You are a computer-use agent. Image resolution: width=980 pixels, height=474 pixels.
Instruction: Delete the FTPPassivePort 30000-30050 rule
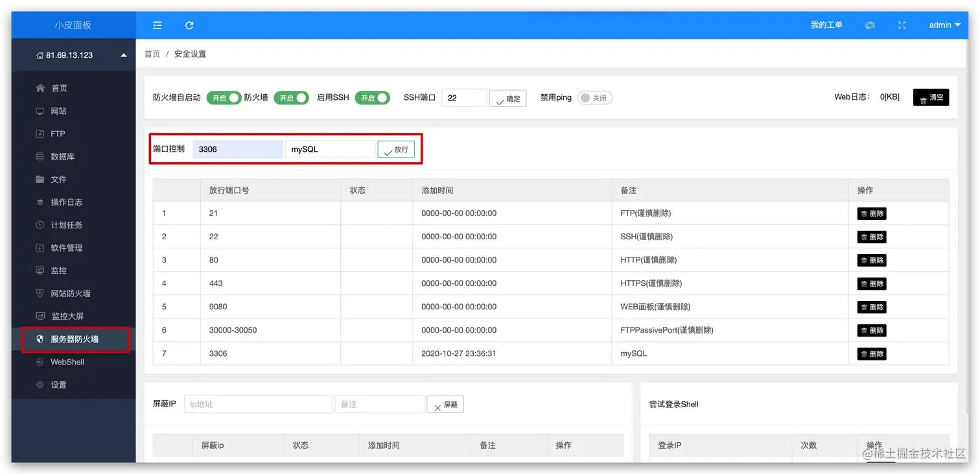[x=872, y=330]
